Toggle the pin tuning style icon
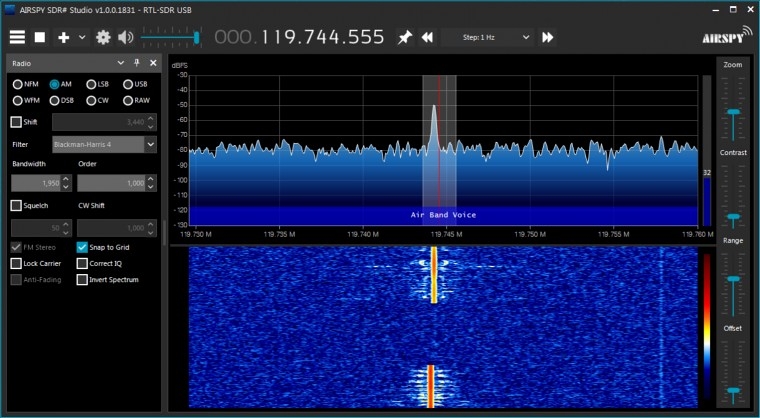760x418 pixels. pyautogui.click(x=405, y=37)
